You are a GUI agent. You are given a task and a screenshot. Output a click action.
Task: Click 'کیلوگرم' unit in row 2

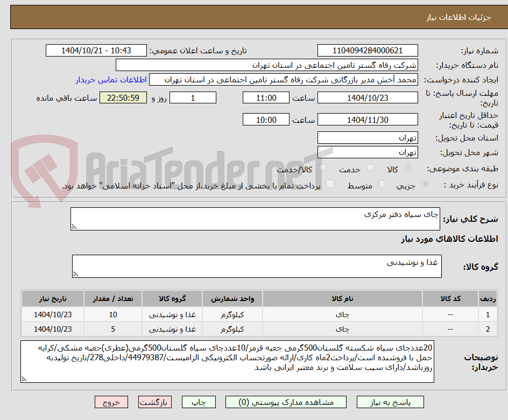pyautogui.click(x=232, y=329)
